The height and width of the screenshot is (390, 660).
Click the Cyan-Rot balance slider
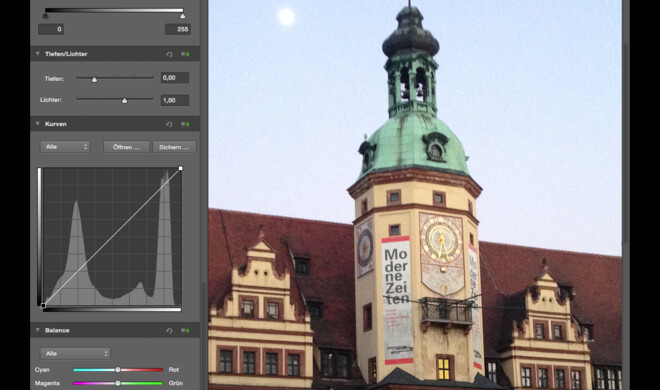pyautogui.click(x=118, y=370)
